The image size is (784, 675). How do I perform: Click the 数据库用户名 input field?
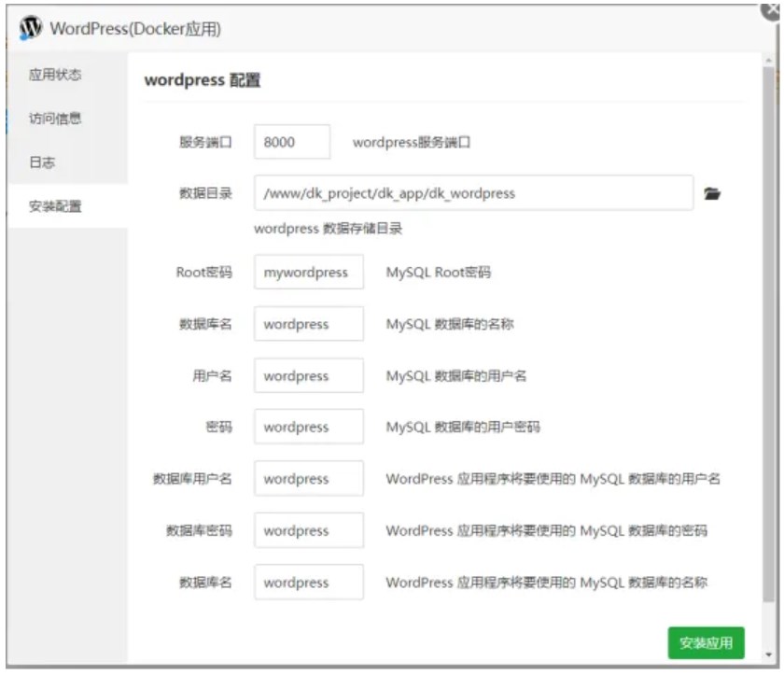click(308, 479)
